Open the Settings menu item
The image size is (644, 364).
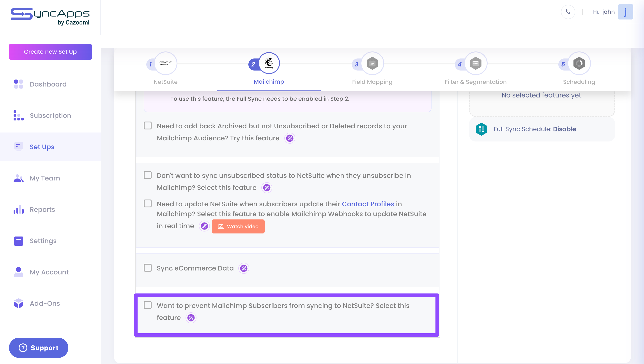(43, 240)
